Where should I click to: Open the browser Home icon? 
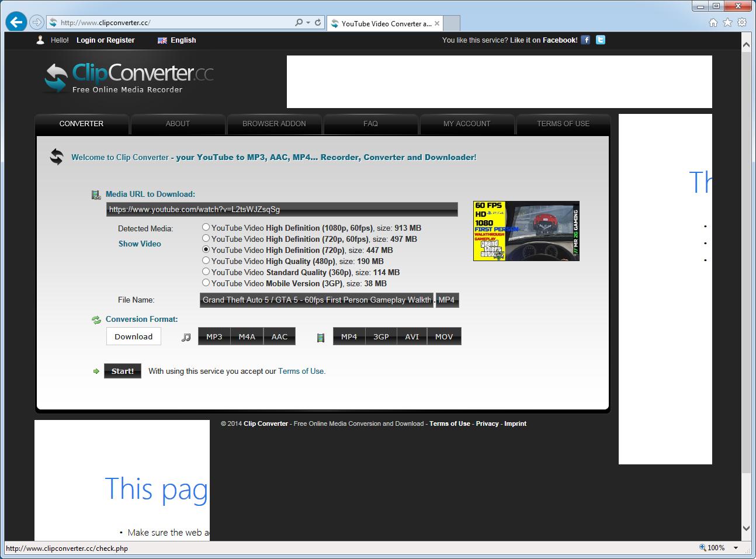(713, 23)
